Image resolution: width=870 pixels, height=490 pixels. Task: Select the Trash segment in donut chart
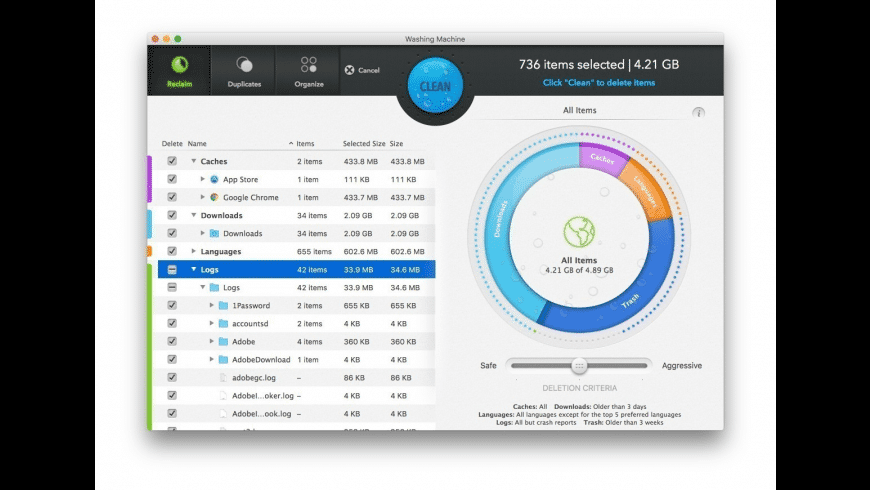click(631, 300)
